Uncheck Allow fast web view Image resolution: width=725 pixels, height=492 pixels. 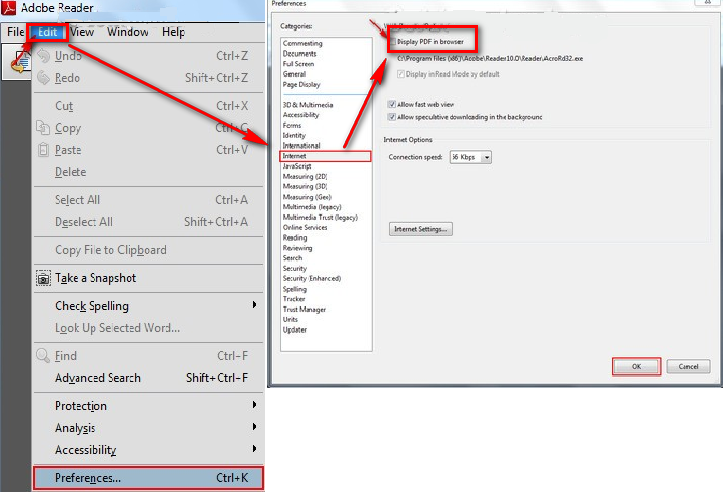392,104
